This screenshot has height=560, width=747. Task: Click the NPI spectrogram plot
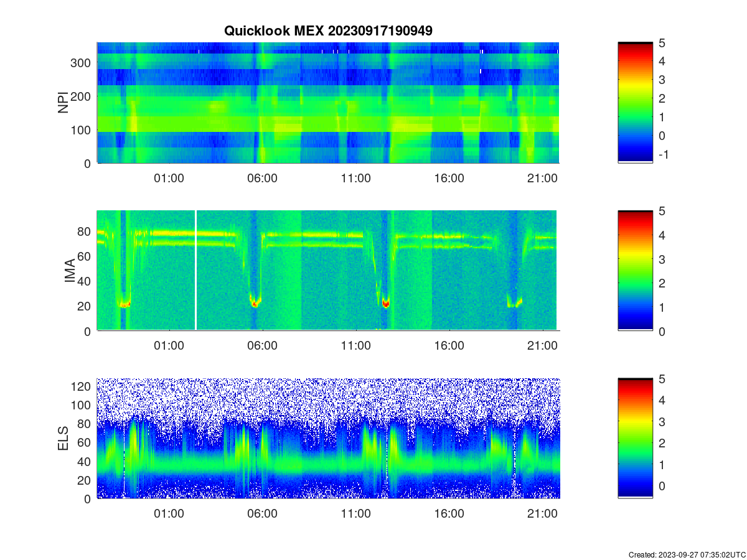coord(328,103)
